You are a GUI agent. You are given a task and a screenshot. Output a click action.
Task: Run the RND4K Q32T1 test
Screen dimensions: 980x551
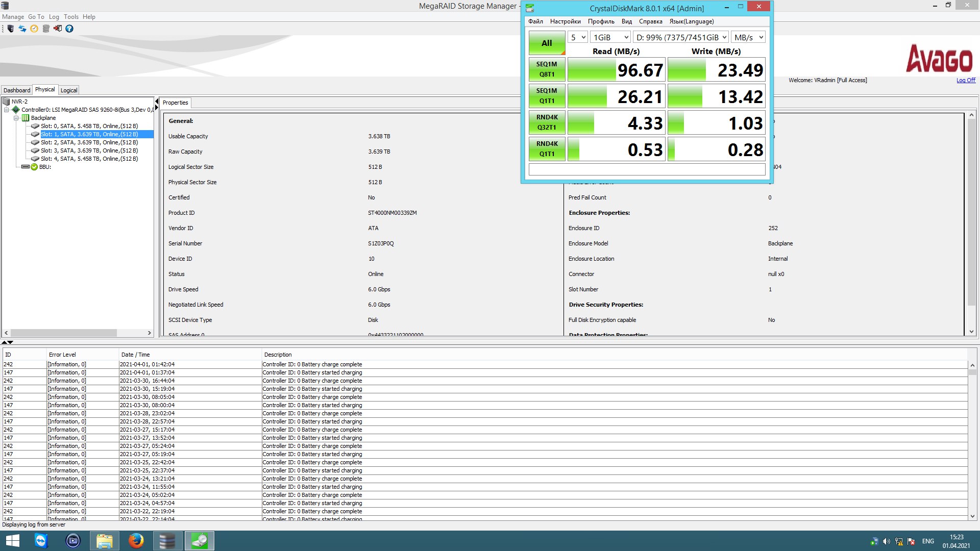(x=547, y=122)
